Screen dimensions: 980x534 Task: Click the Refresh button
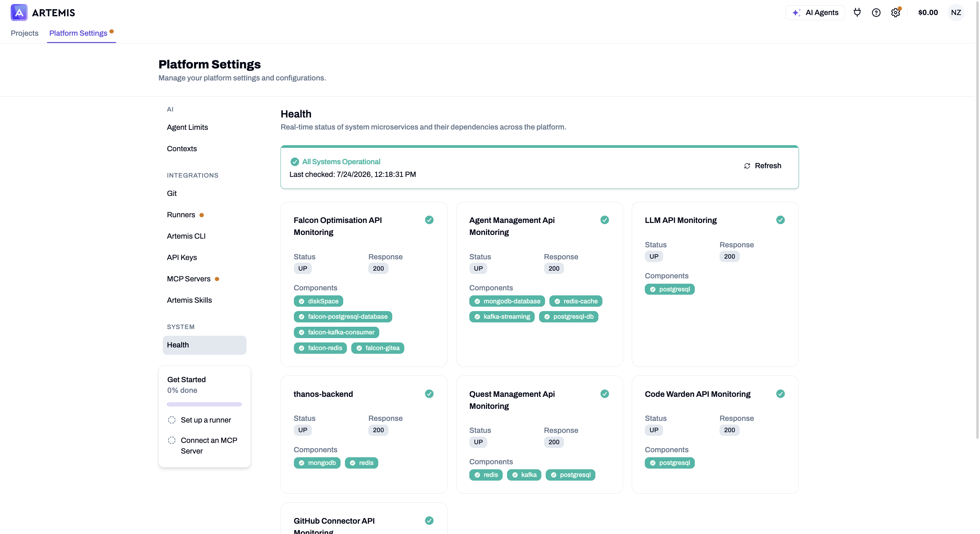[763, 166]
